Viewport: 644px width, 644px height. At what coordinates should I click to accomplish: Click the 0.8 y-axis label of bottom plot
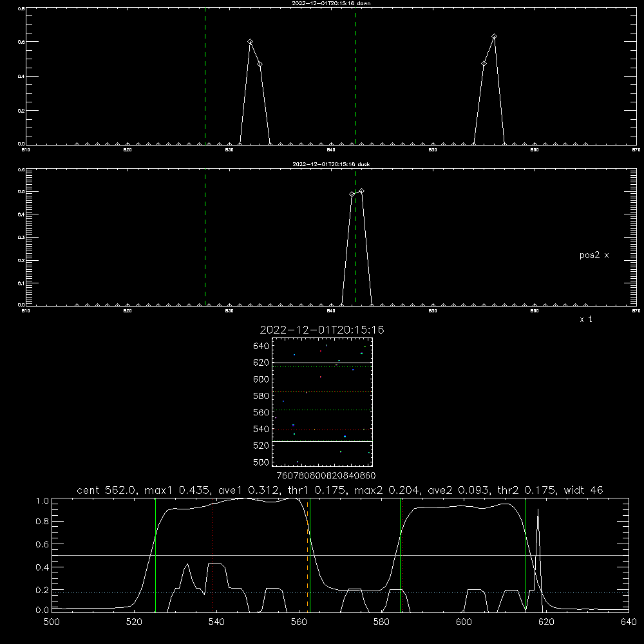point(43,522)
